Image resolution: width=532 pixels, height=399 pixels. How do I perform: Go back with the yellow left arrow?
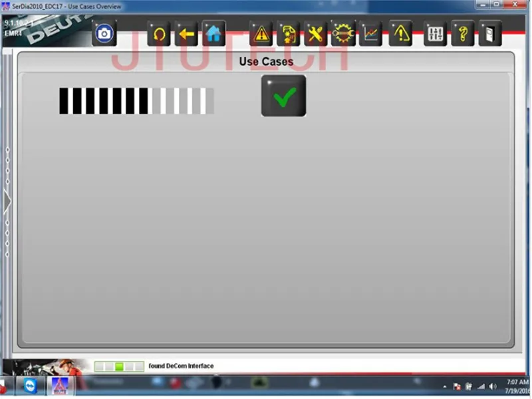tap(186, 34)
